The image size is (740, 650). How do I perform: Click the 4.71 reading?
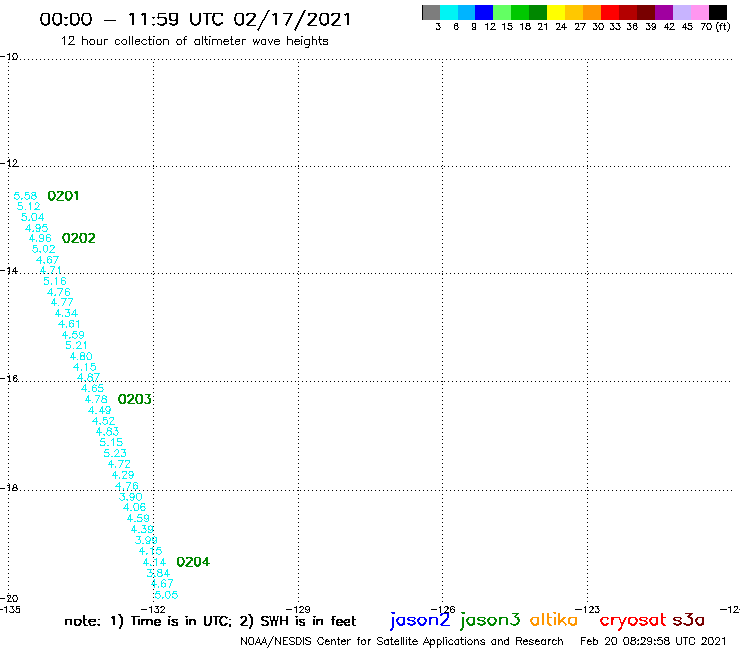pyautogui.click(x=50, y=270)
